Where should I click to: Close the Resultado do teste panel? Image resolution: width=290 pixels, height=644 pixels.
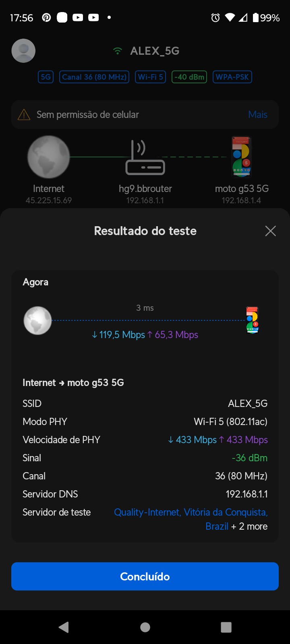click(x=270, y=231)
